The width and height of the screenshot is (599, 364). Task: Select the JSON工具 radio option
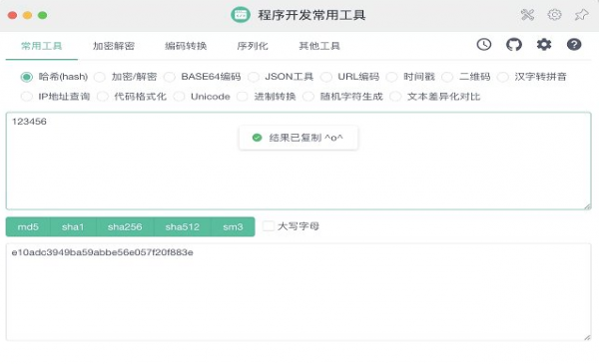(x=254, y=77)
